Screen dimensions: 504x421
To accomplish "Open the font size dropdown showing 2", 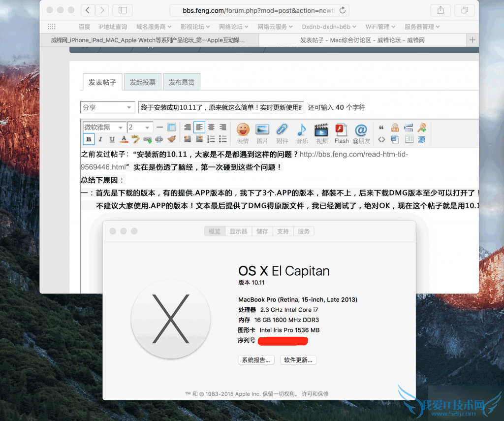I will [139, 127].
